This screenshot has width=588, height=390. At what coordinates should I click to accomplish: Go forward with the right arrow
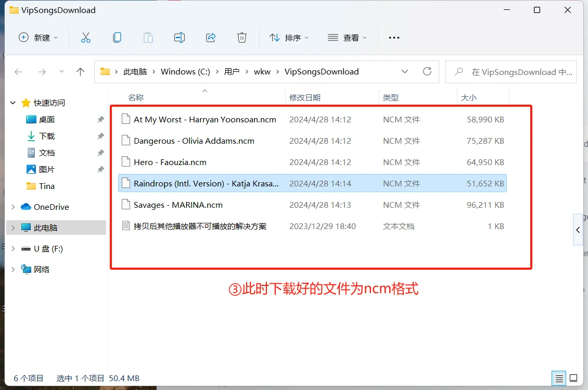point(42,72)
